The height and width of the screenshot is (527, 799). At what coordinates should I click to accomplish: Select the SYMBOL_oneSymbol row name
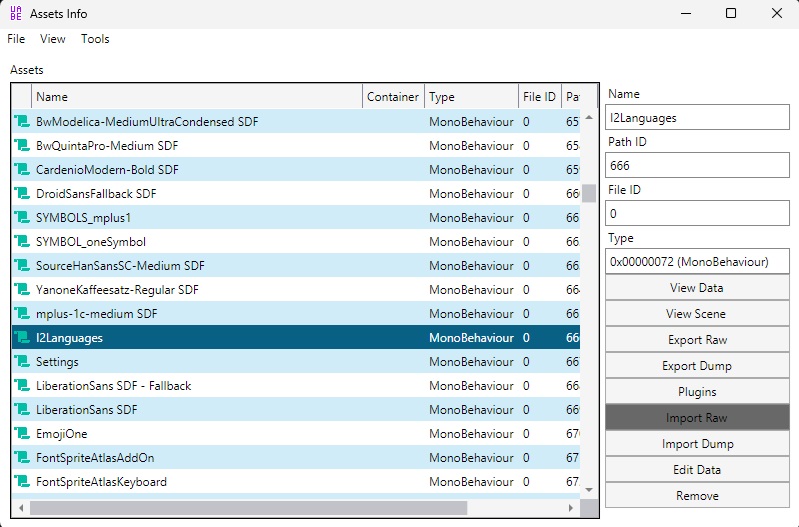click(91, 241)
